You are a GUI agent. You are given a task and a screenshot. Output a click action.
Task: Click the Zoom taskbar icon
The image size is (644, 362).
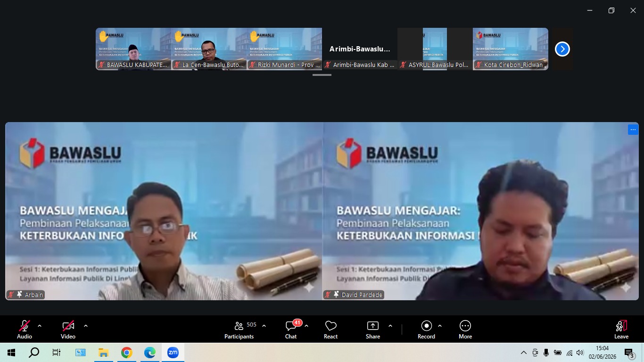[173, 353]
